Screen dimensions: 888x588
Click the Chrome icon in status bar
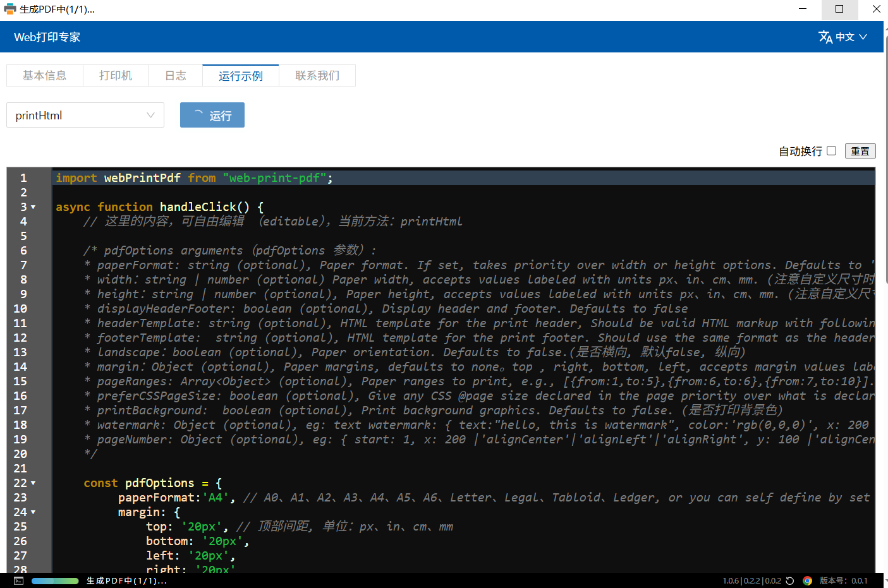[807, 580]
